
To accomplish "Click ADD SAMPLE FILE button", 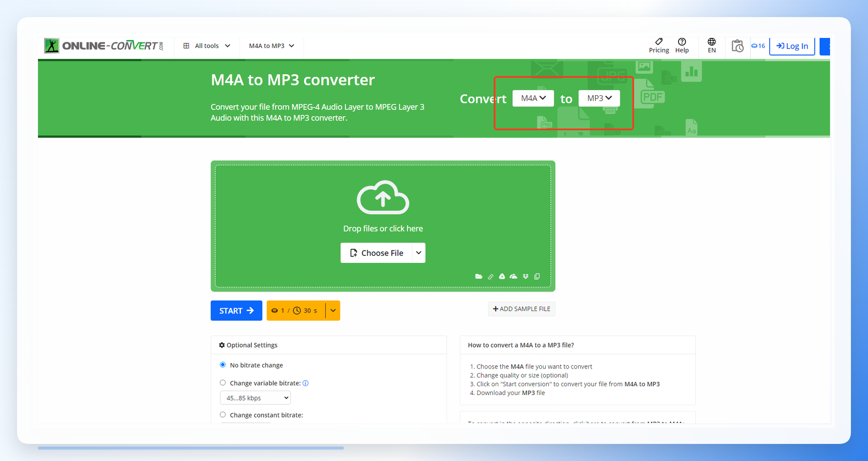I will [x=521, y=309].
